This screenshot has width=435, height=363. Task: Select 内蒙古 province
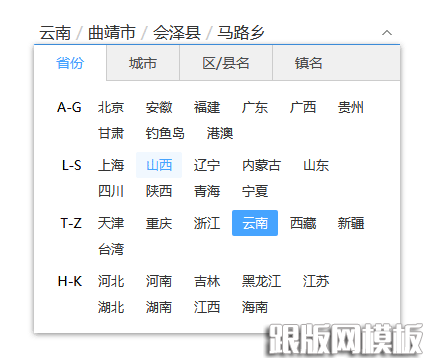(x=261, y=165)
